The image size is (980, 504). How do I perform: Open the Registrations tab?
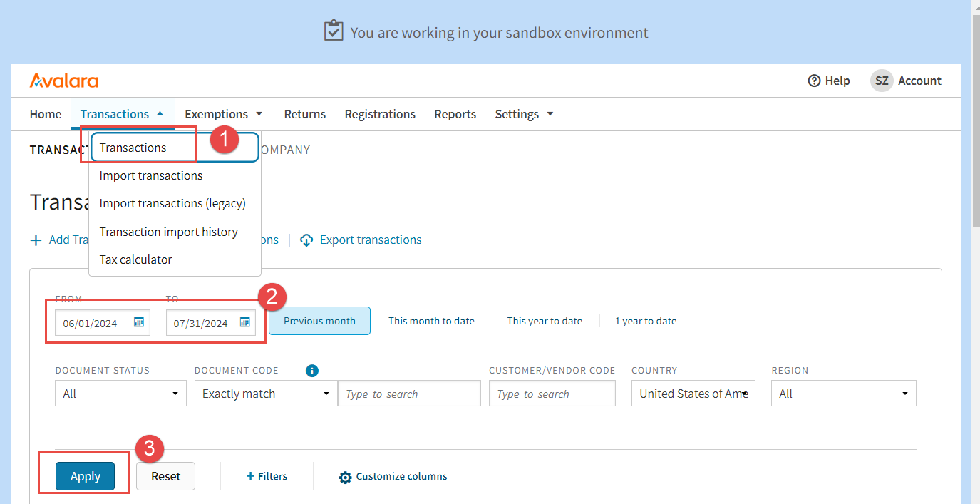click(380, 114)
